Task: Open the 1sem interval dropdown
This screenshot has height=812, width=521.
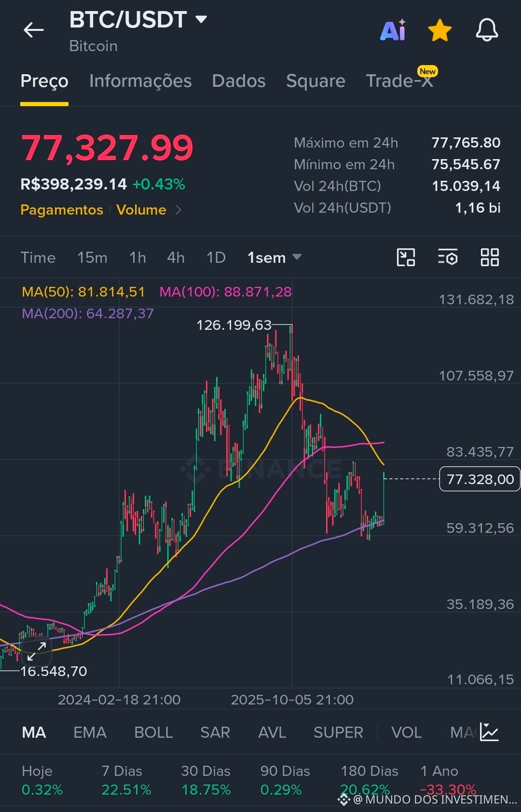Action: (x=274, y=257)
